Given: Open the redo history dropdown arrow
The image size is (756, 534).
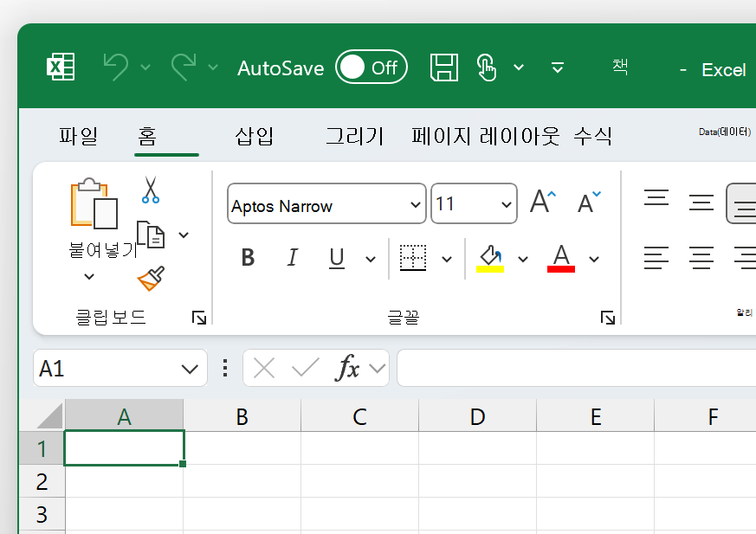Looking at the screenshot, I should pos(213,67).
